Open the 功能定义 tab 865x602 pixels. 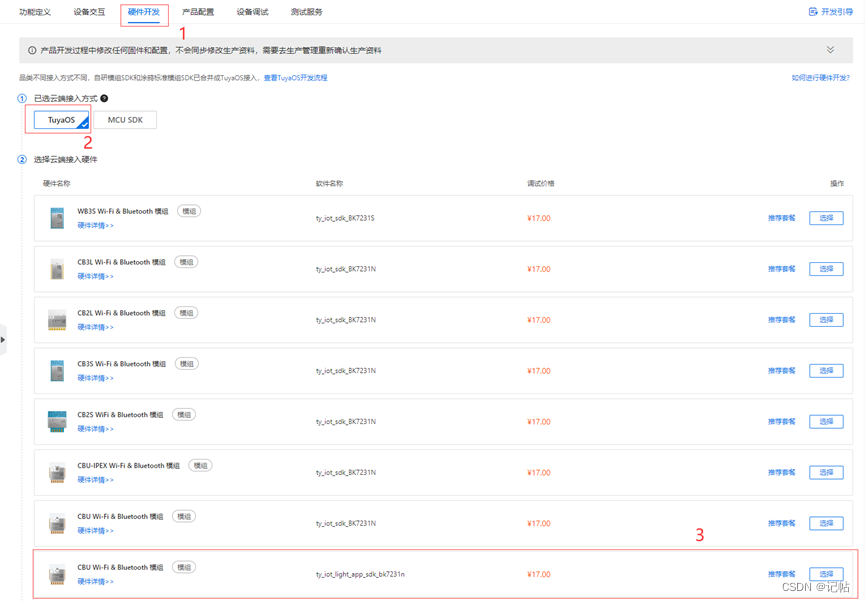[35, 12]
